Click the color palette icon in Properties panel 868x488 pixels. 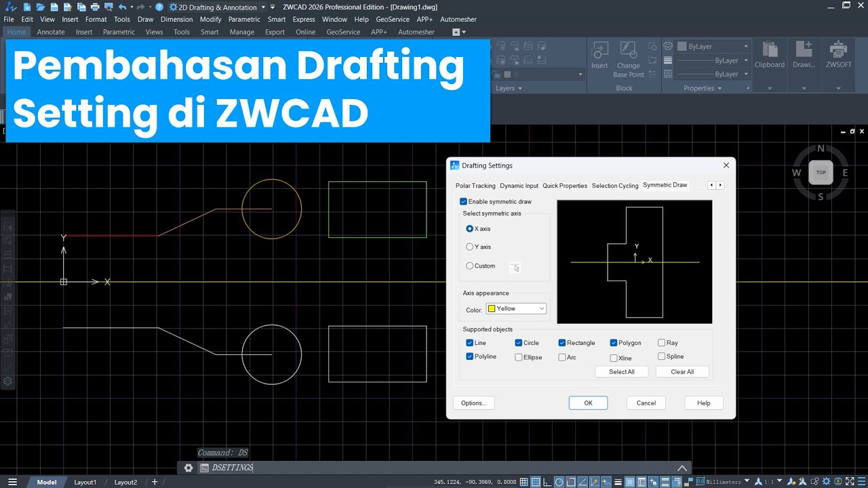pos(668,46)
